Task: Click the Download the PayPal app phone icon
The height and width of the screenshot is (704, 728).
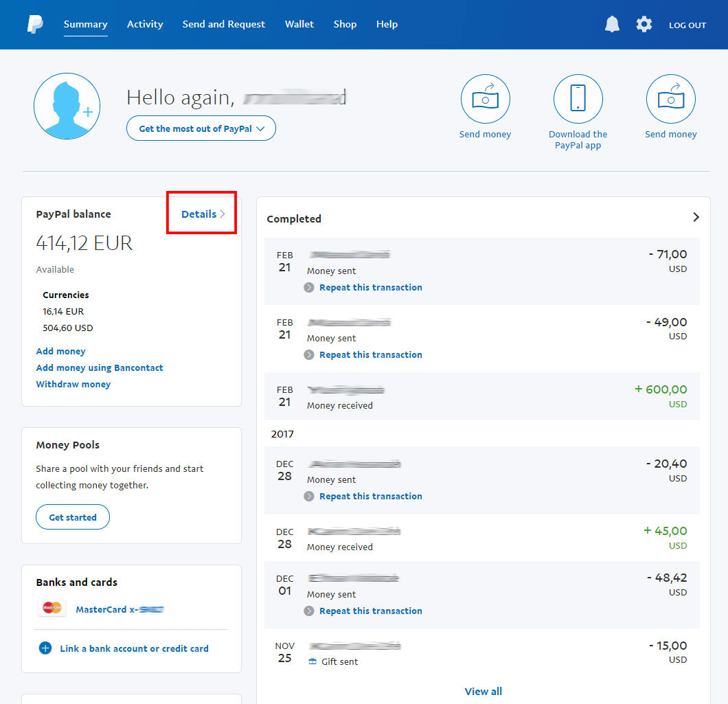Action: (578, 99)
